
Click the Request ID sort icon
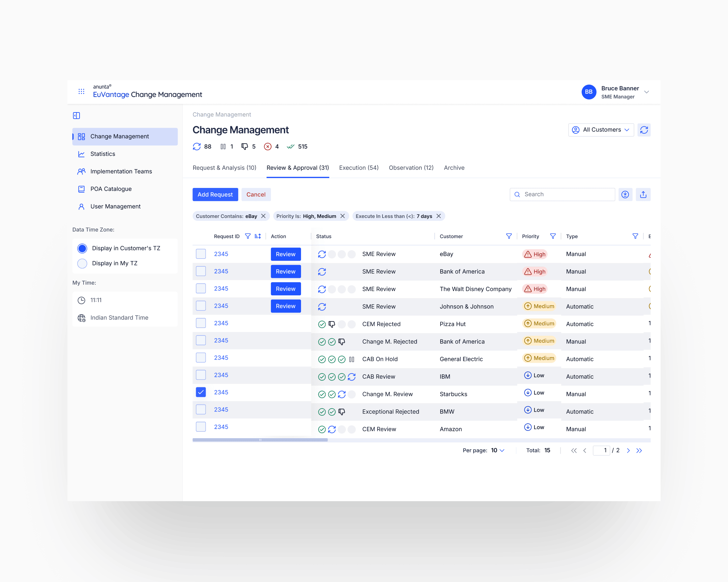click(257, 236)
